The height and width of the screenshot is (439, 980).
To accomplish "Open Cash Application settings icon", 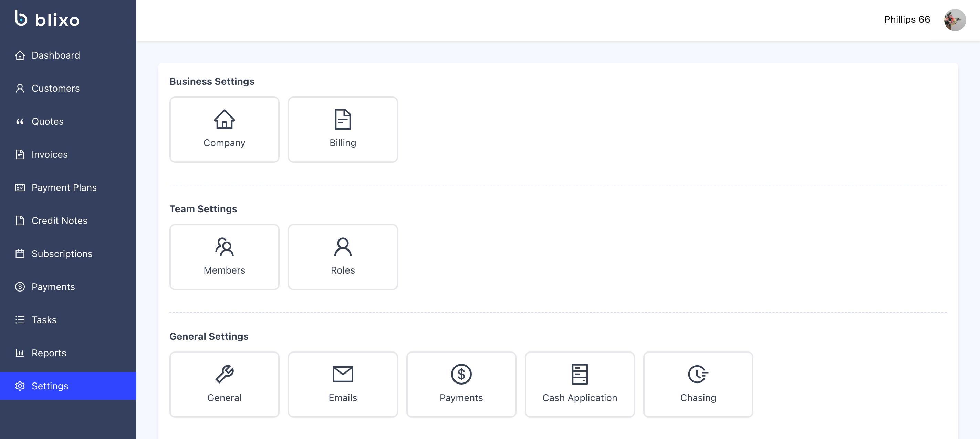I will (579, 374).
